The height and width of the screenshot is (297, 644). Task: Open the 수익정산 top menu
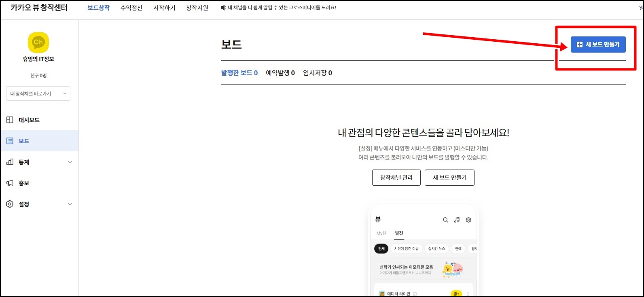click(x=131, y=8)
